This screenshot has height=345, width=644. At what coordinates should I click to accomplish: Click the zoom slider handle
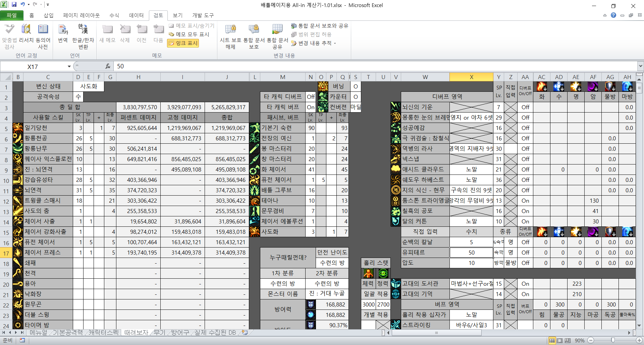[x=613, y=341]
